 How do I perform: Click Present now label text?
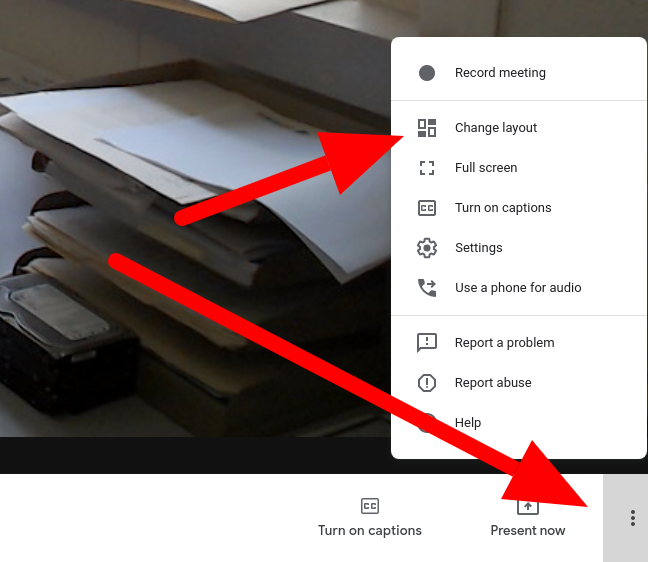coord(528,531)
